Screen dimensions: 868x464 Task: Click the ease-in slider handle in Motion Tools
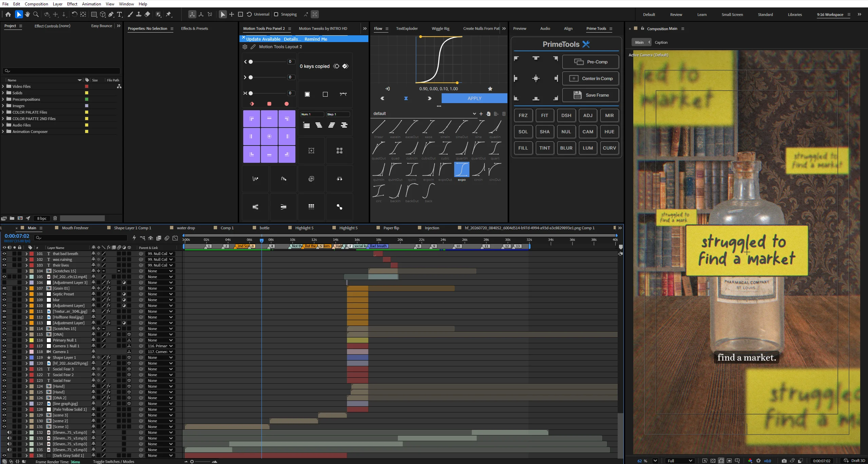click(251, 62)
